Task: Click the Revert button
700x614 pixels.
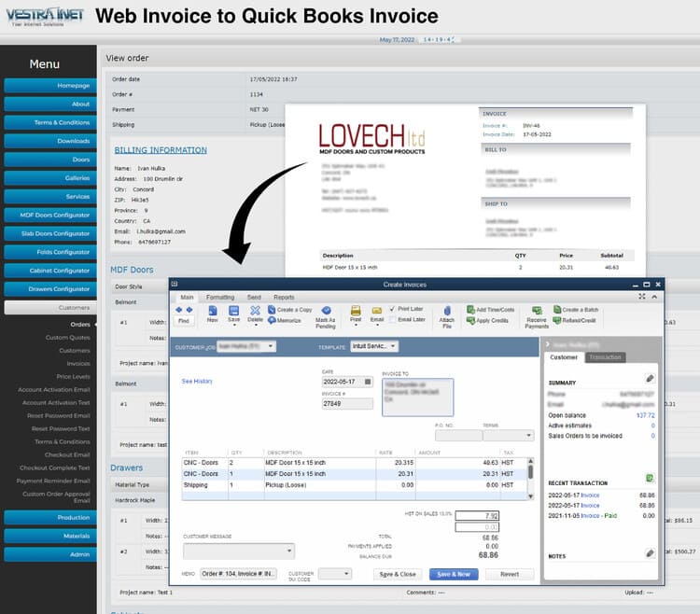Action: [x=510, y=574]
